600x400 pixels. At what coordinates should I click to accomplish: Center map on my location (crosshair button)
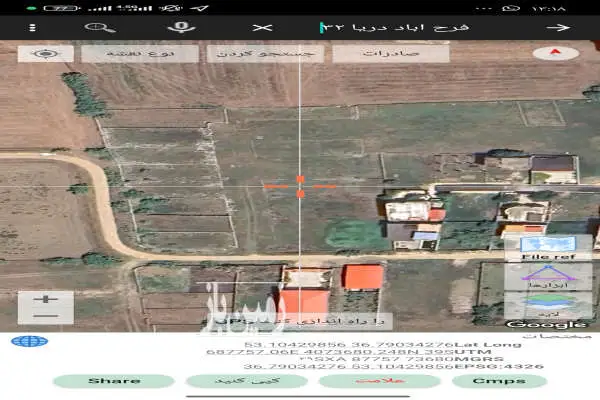click(x=46, y=54)
